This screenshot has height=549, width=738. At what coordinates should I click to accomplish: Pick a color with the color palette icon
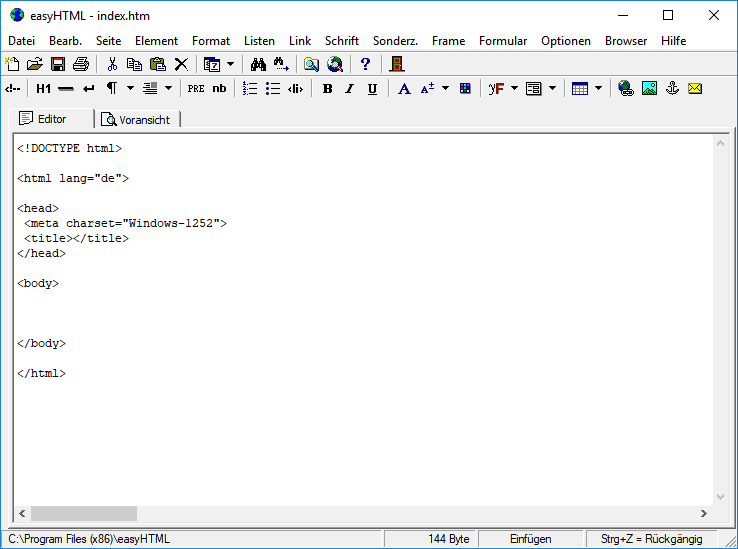pyautogui.click(x=465, y=88)
